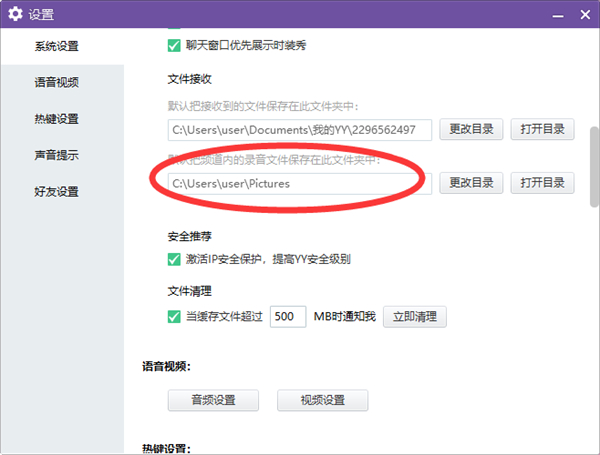Click 更改目录 beside the Pictures path

click(x=471, y=183)
